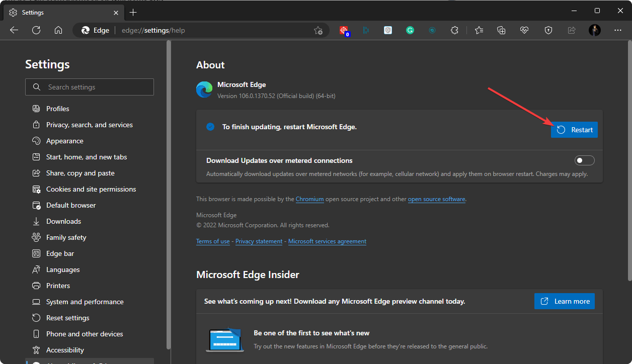Click the Microsoft Edge logo in About
Image resolution: width=632 pixels, height=364 pixels.
204,89
